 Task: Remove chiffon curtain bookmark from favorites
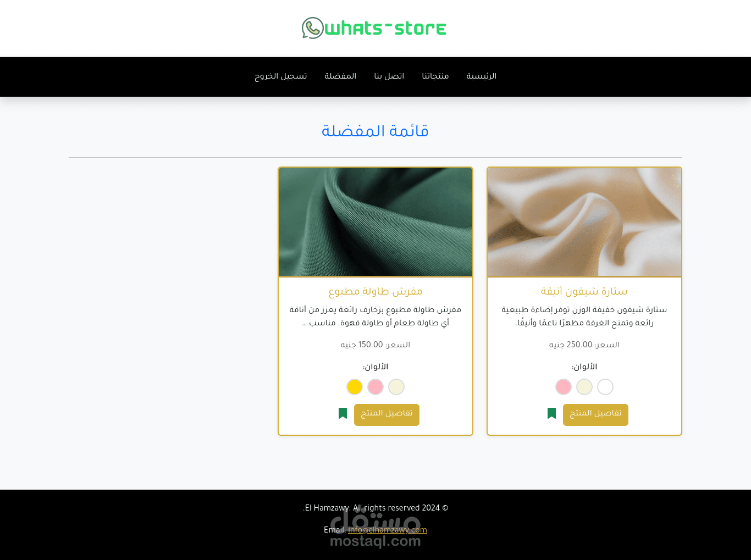(551, 413)
